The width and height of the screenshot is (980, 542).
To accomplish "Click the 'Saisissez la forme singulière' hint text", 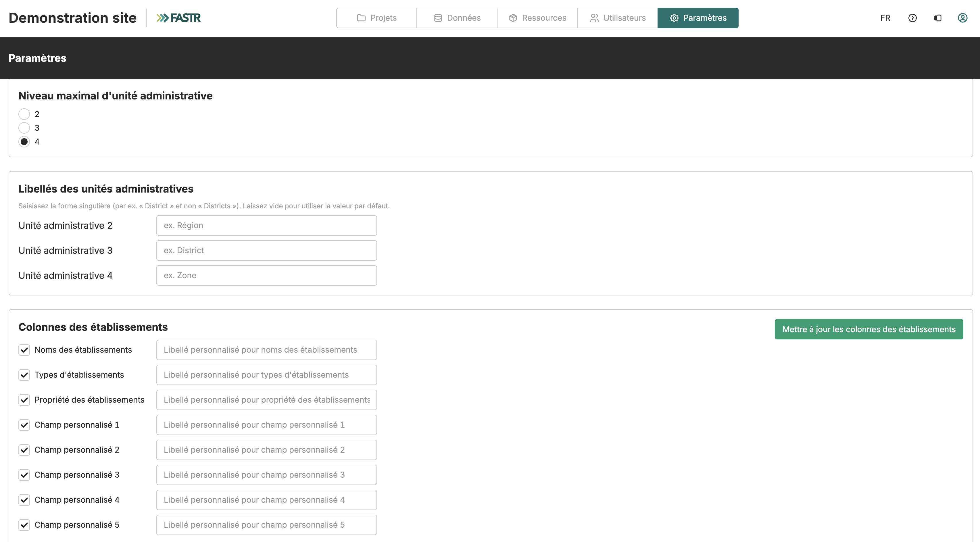I will (x=204, y=206).
